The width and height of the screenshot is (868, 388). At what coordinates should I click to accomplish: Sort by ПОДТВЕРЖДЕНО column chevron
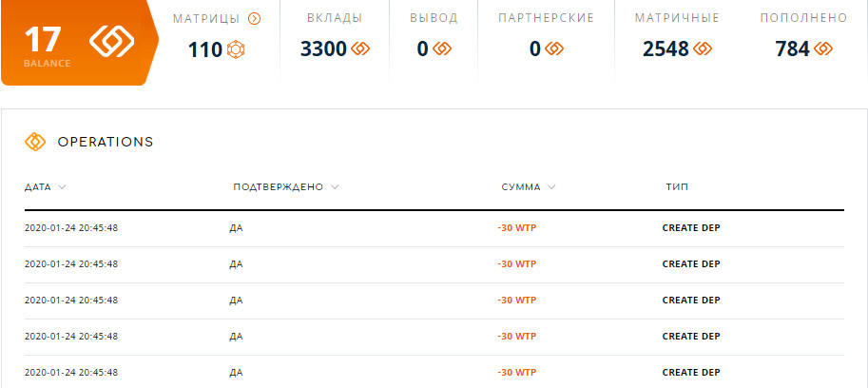click(x=335, y=187)
